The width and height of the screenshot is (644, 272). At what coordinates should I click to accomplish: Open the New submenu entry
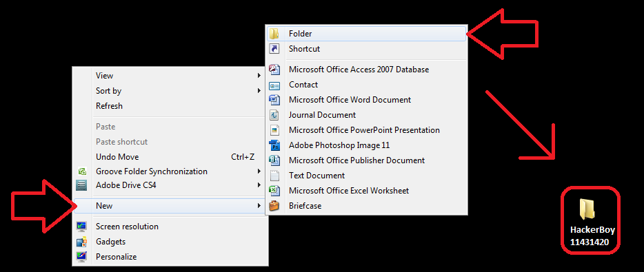coord(170,205)
